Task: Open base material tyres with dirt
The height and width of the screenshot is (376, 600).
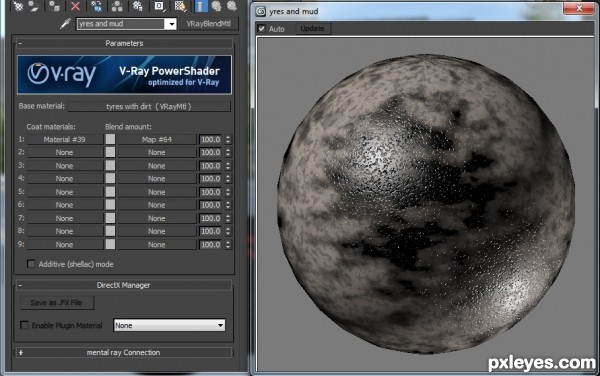Action: (149, 106)
